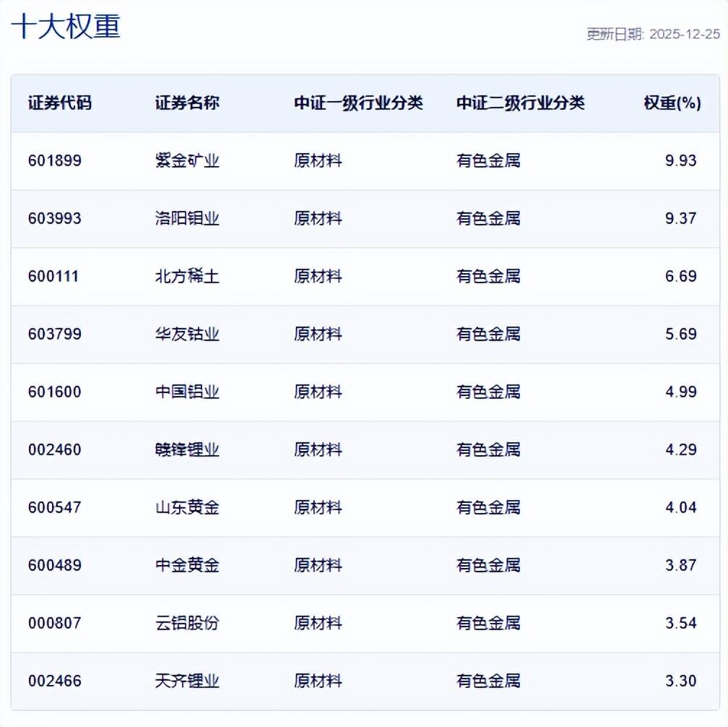This screenshot has width=728, height=727.
Task: Click the 中证二级行业分类 column header
Action: (521, 103)
